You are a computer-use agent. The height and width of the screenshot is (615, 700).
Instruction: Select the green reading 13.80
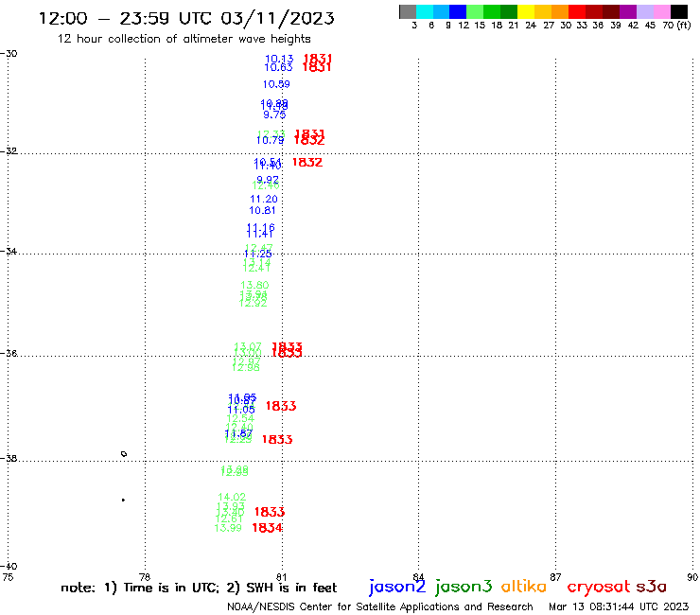pyautogui.click(x=254, y=285)
